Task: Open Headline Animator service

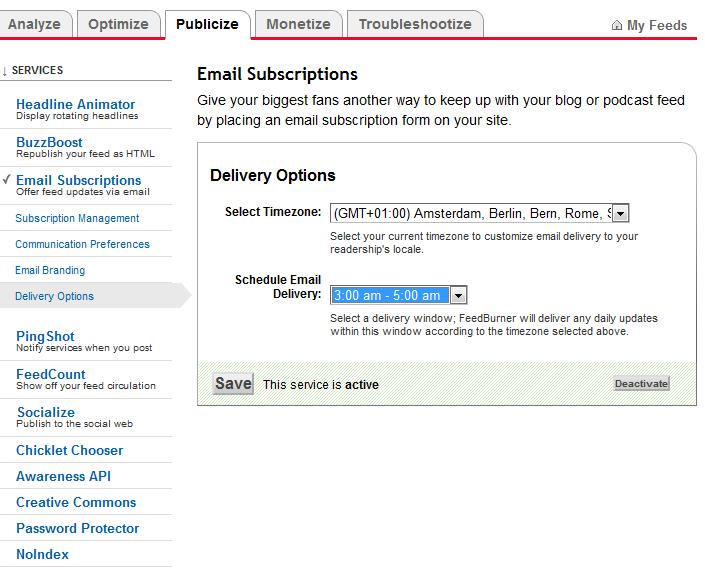Action: (75, 104)
